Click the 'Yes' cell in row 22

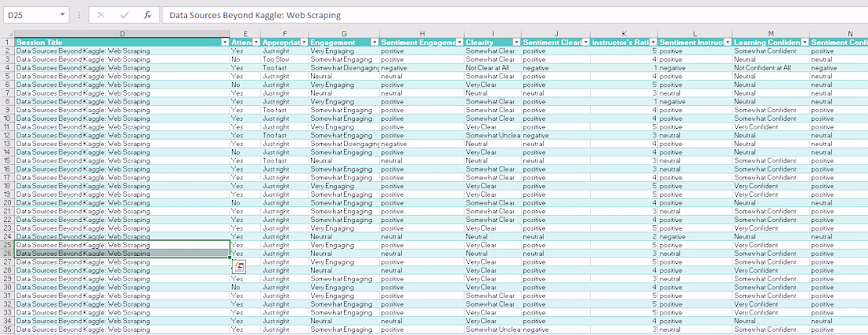[245, 220]
